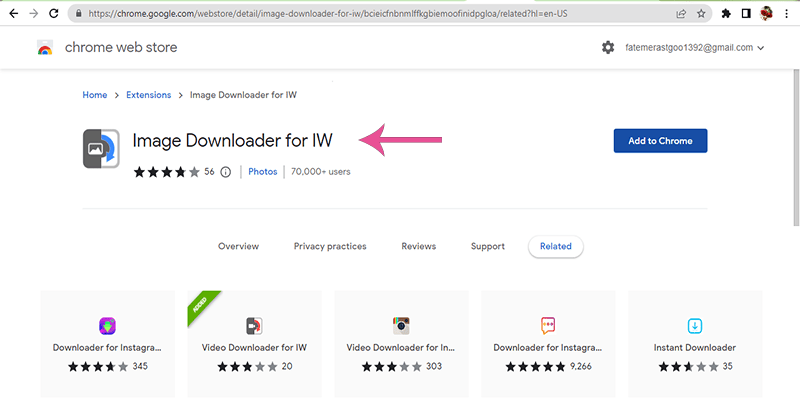Bookmark this page with star icon
800x400 pixels.
click(704, 15)
